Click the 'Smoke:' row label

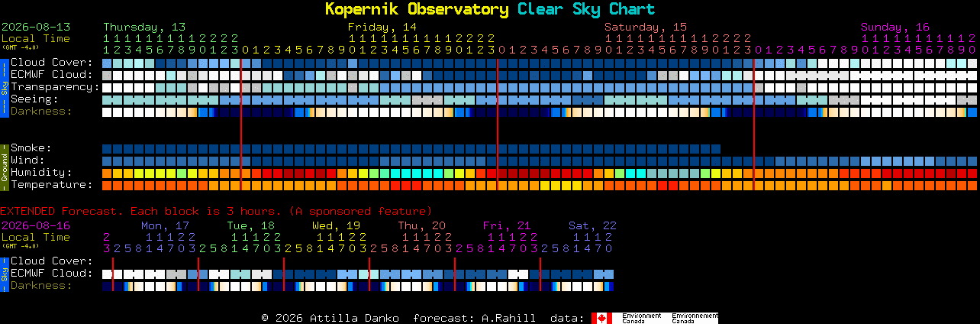point(31,148)
